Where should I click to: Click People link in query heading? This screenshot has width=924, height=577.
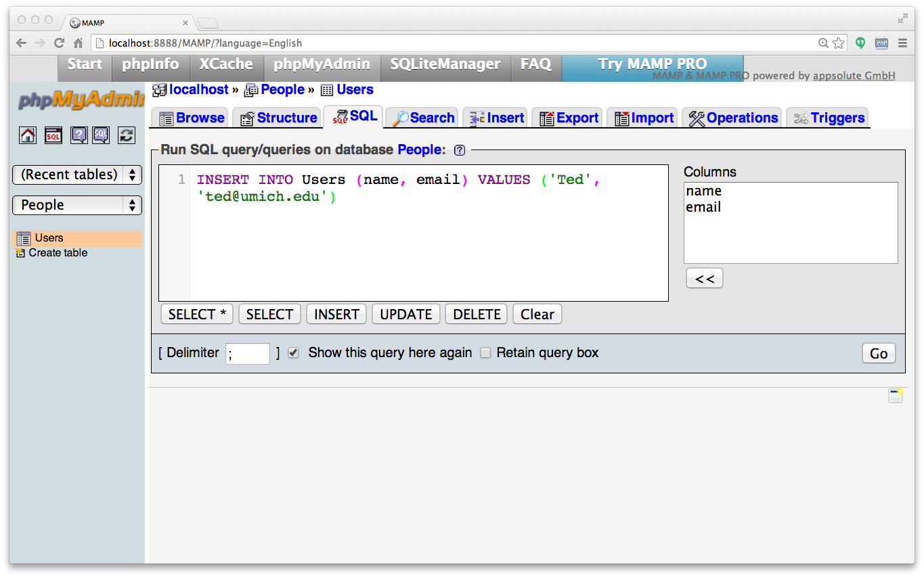pos(420,150)
